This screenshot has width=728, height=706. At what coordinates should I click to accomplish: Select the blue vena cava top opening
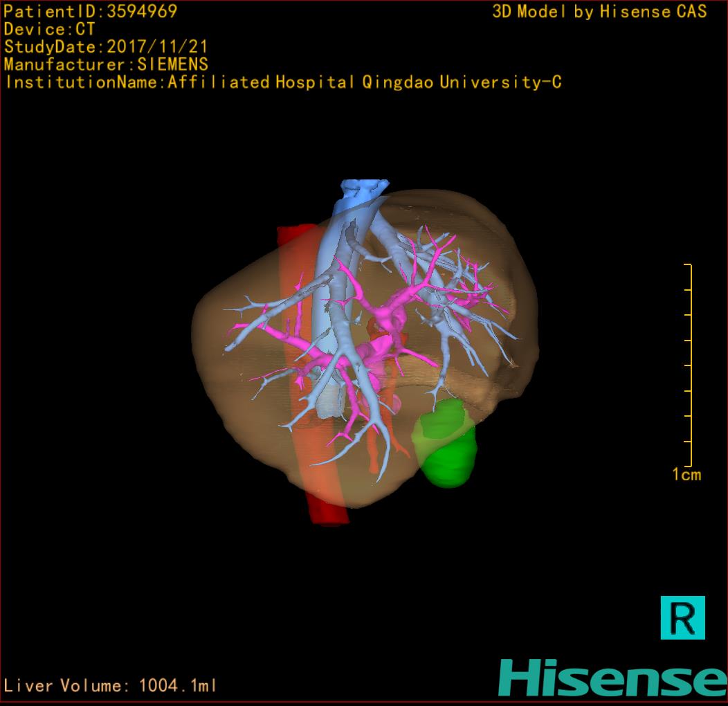tap(363, 188)
